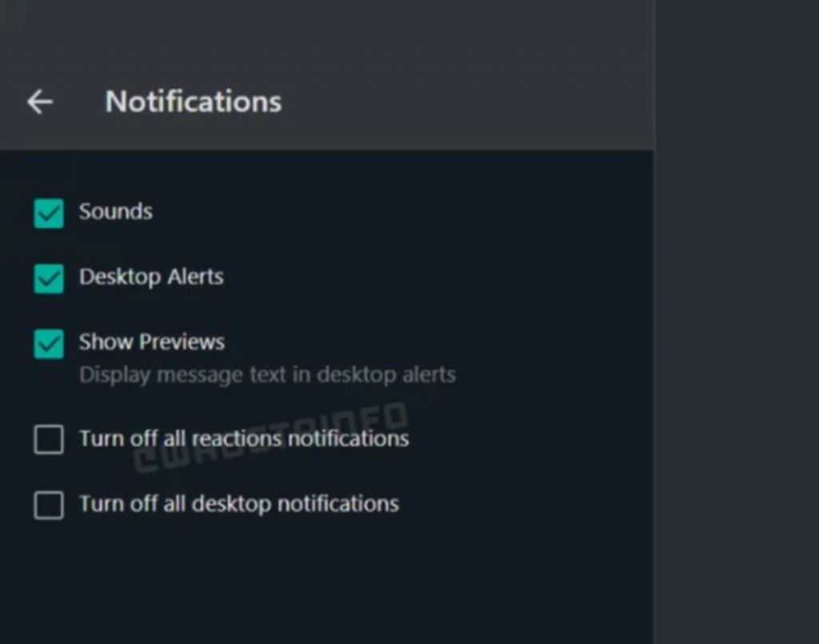Click the back arrow to exit Notifications
Image resolution: width=819 pixels, height=644 pixels.
coord(39,101)
